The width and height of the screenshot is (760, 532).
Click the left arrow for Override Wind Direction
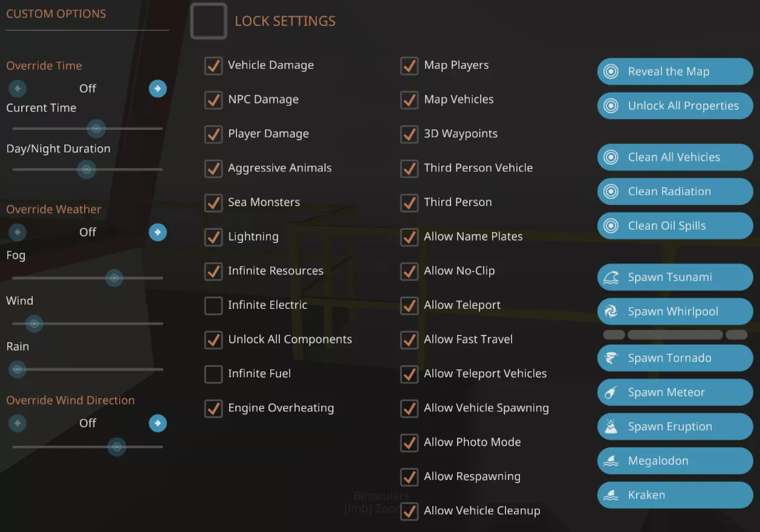click(x=17, y=423)
